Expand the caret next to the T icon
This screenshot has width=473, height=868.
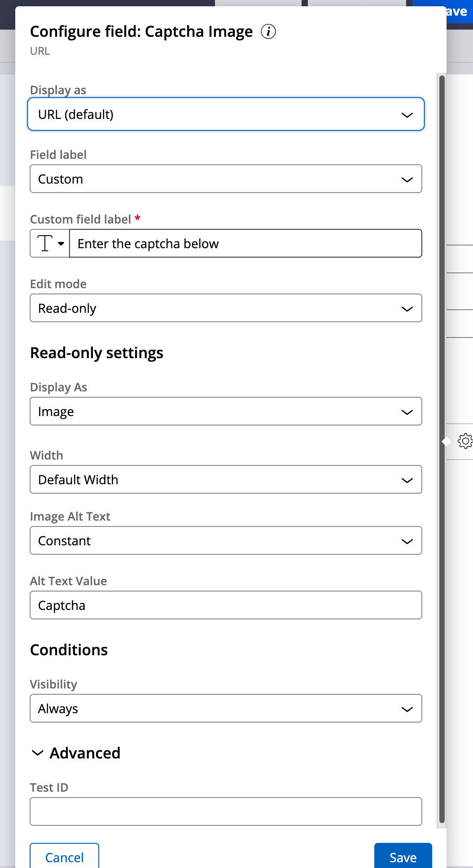click(x=61, y=243)
